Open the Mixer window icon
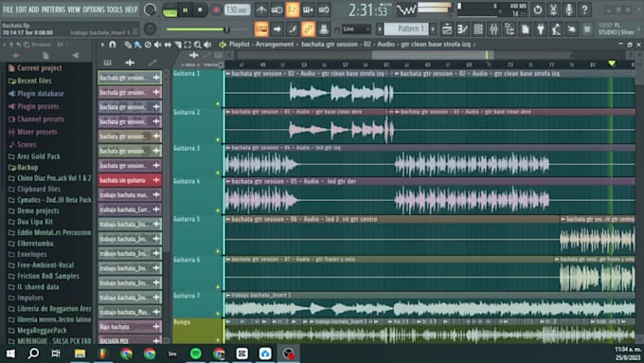Viewport: 644px width, 363px height. [493, 28]
